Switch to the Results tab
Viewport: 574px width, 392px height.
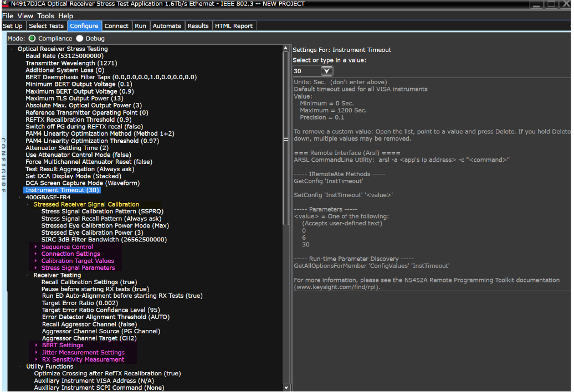click(x=198, y=26)
